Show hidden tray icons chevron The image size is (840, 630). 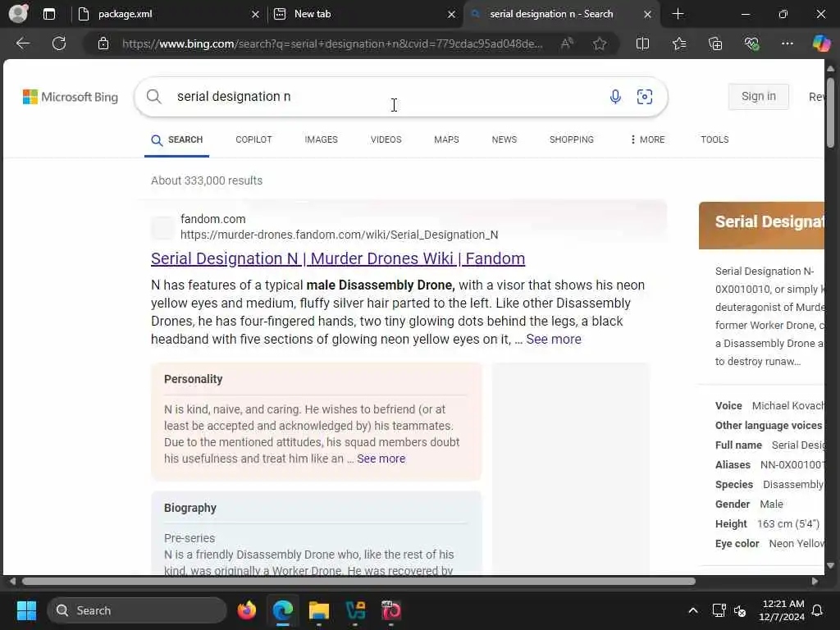tap(692, 610)
